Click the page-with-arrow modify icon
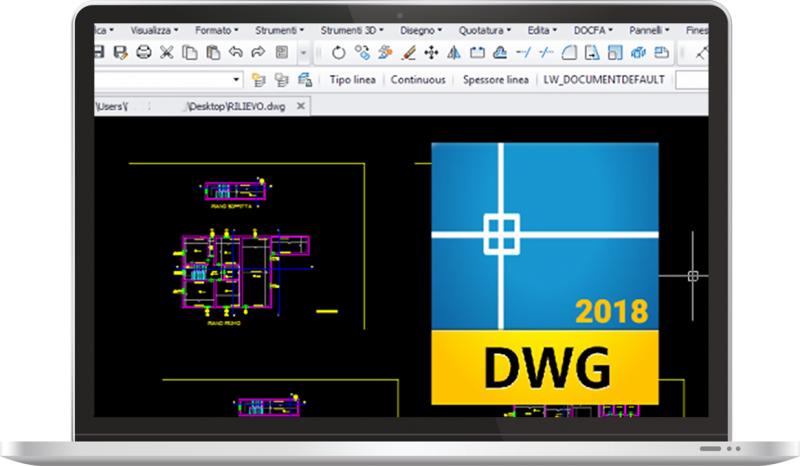Viewport: 800px width, 466px height. point(592,53)
